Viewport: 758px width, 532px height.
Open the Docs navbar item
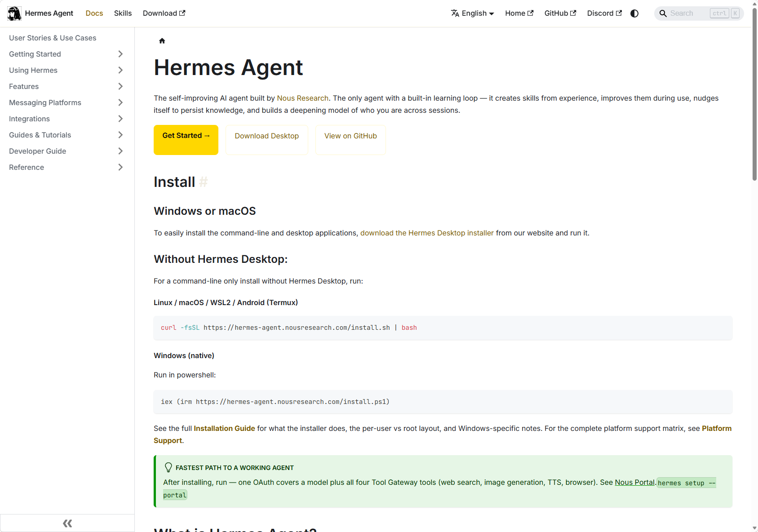coord(94,13)
